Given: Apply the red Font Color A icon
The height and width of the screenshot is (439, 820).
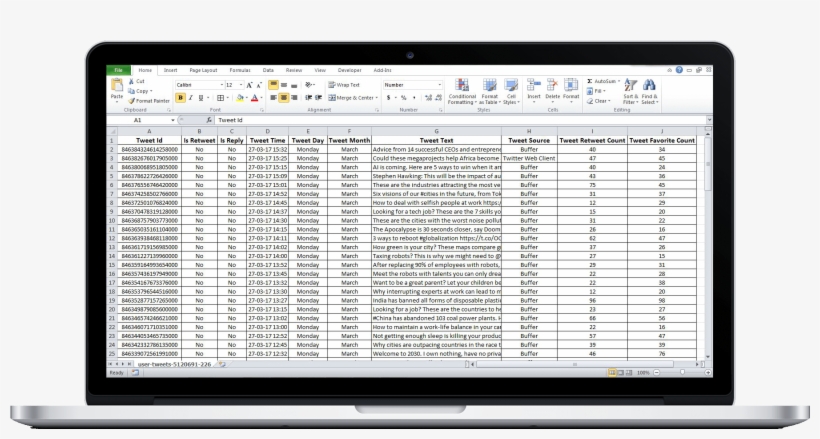Looking at the screenshot, I should coord(254,98).
